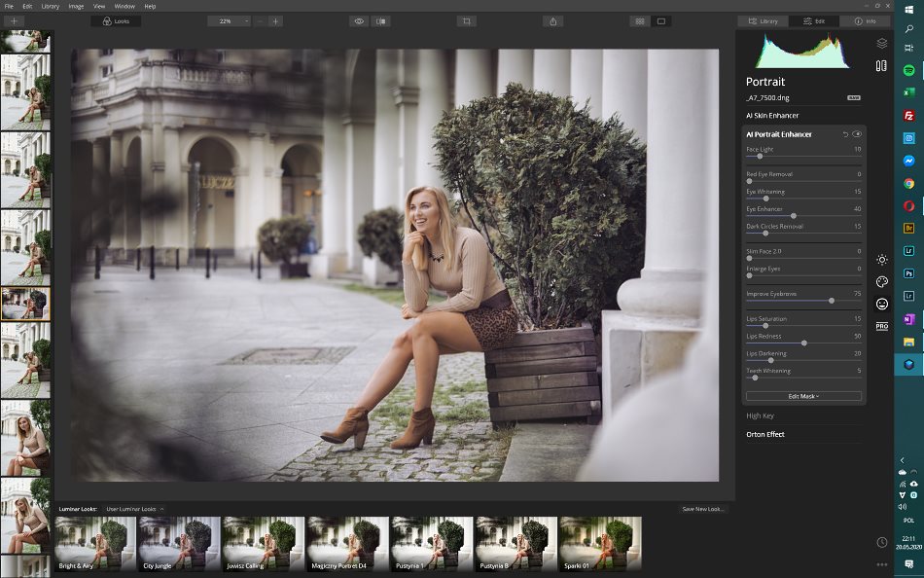Open the zoom level dropdown

pyautogui.click(x=230, y=21)
